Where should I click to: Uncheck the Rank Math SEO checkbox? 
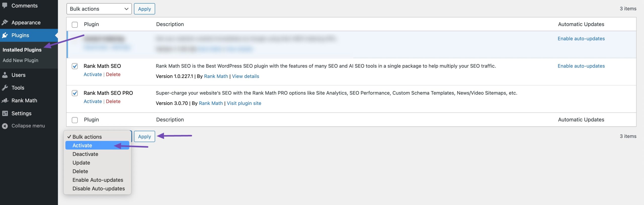75,66
